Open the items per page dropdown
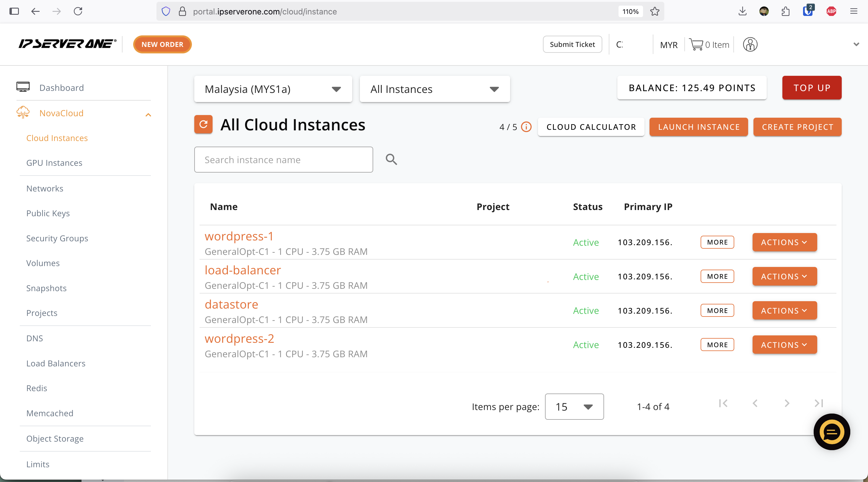 tap(574, 406)
